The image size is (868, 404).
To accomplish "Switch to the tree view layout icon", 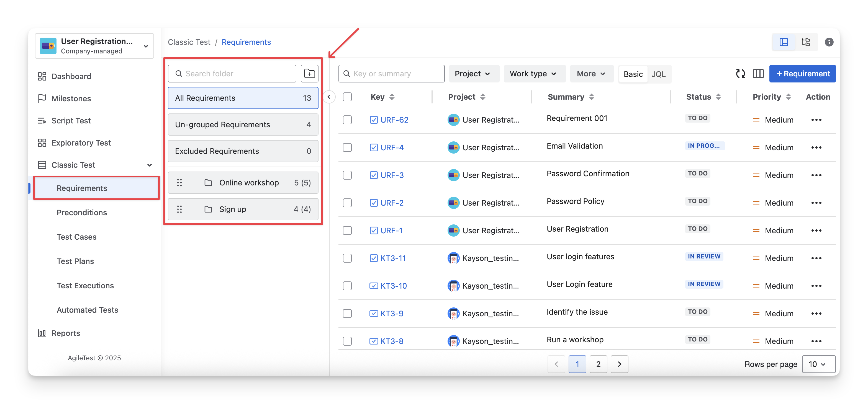I will [806, 42].
